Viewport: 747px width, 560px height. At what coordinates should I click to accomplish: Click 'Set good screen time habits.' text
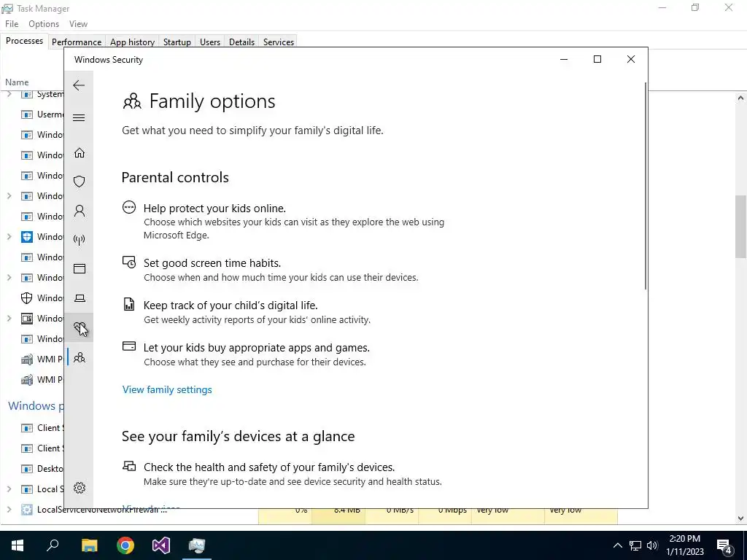(212, 263)
